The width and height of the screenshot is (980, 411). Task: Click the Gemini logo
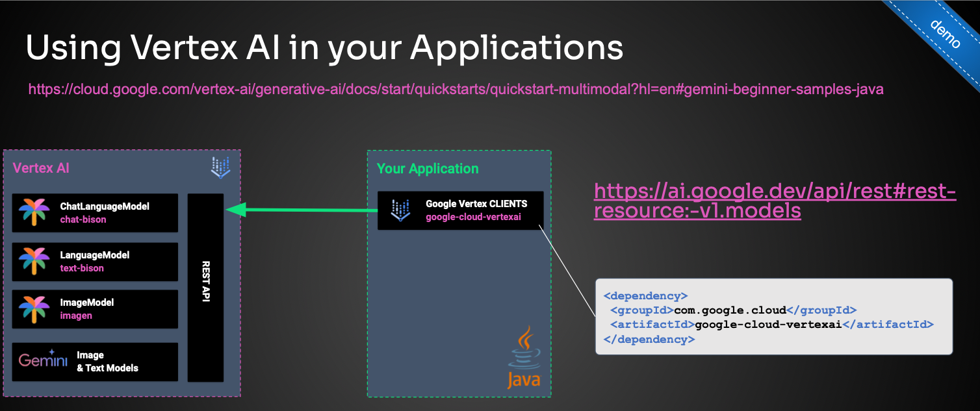[43, 359]
